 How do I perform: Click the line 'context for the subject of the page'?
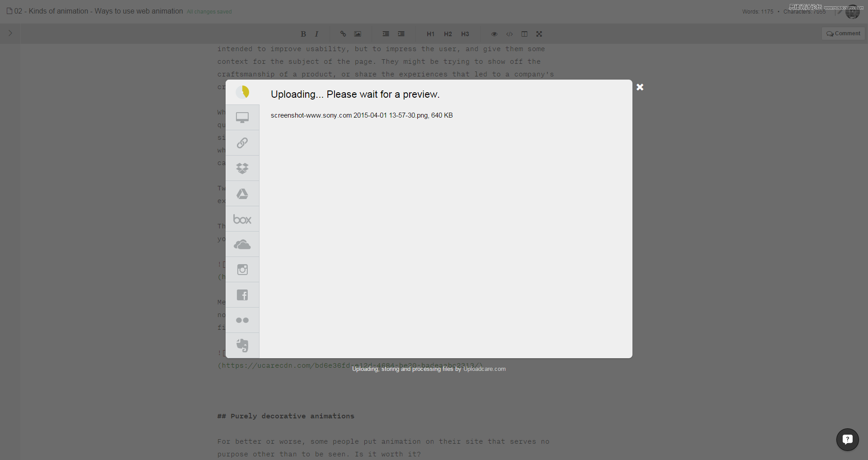coord(379,62)
